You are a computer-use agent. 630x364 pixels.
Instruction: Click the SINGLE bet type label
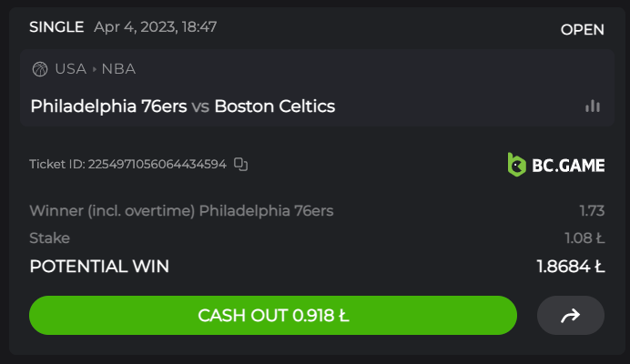click(x=56, y=27)
